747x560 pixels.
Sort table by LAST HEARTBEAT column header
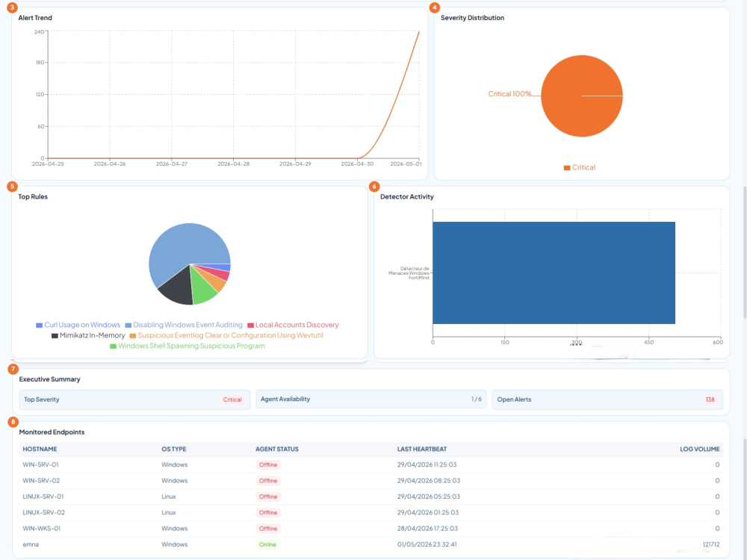tap(422, 449)
